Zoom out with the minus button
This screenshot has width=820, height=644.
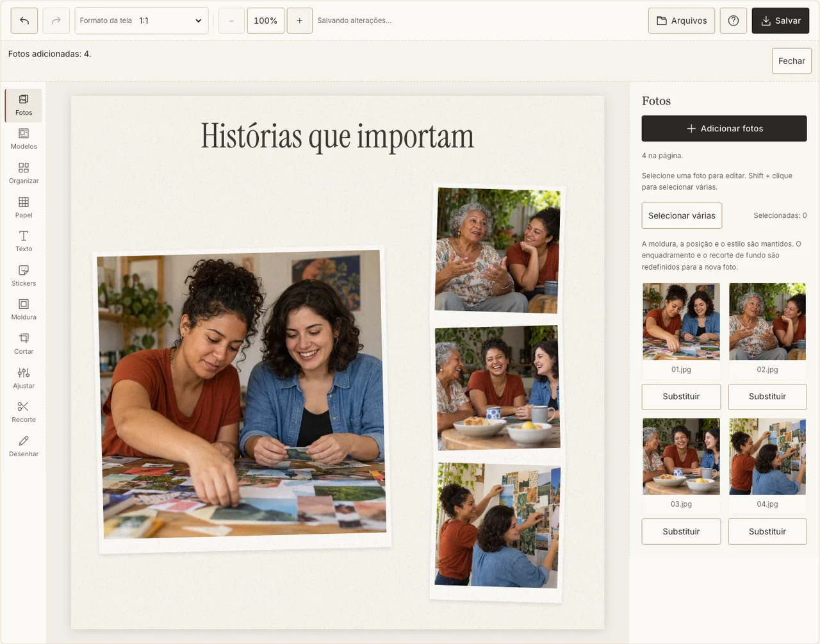click(x=231, y=21)
